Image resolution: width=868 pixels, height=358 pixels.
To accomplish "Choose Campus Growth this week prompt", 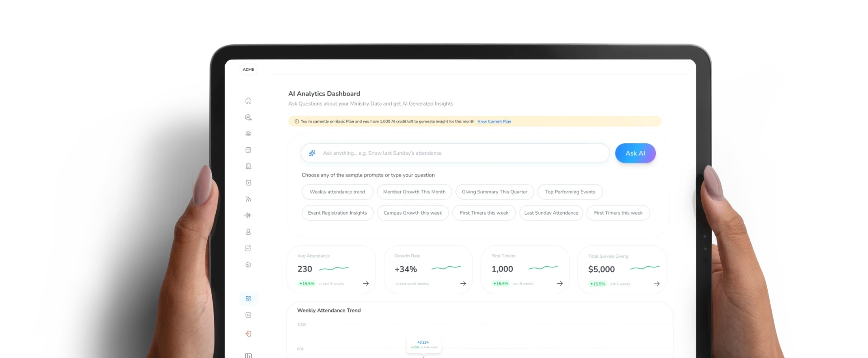I will [413, 213].
